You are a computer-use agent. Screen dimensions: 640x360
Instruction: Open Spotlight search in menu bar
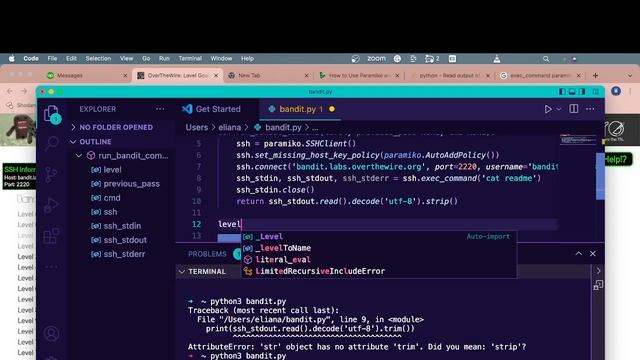click(x=546, y=59)
